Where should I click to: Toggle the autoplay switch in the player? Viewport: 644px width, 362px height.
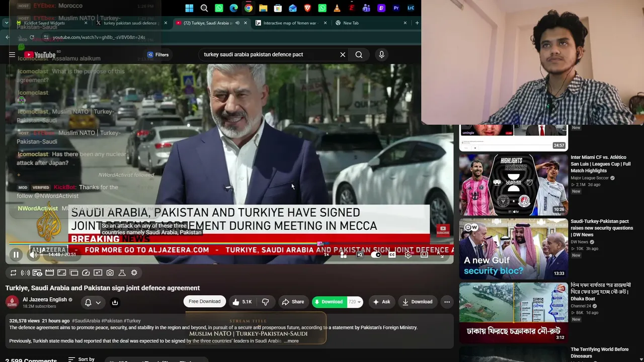tap(376, 255)
